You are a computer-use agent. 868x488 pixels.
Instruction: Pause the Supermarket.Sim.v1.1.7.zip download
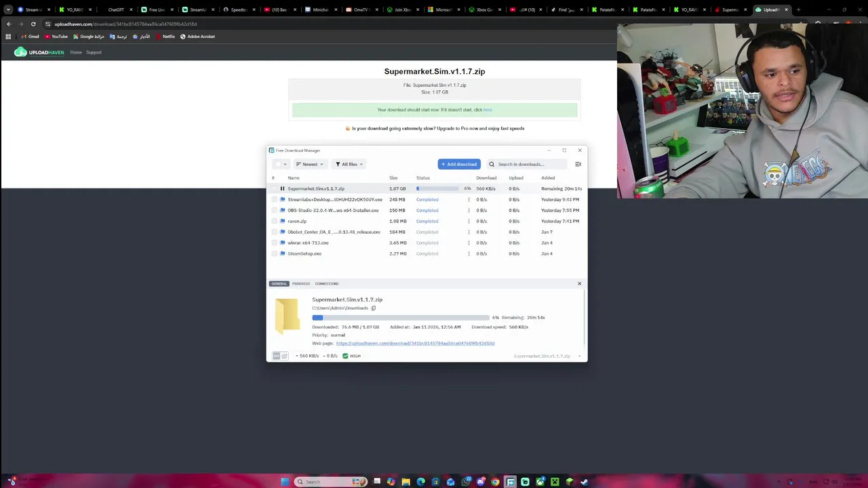(x=282, y=188)
